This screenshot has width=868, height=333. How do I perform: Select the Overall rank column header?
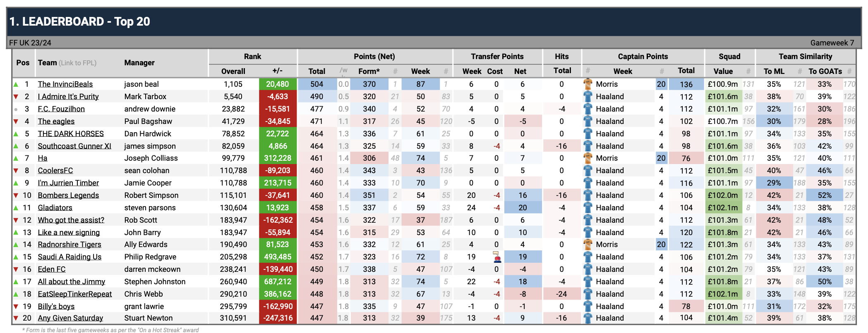(233, 71)
